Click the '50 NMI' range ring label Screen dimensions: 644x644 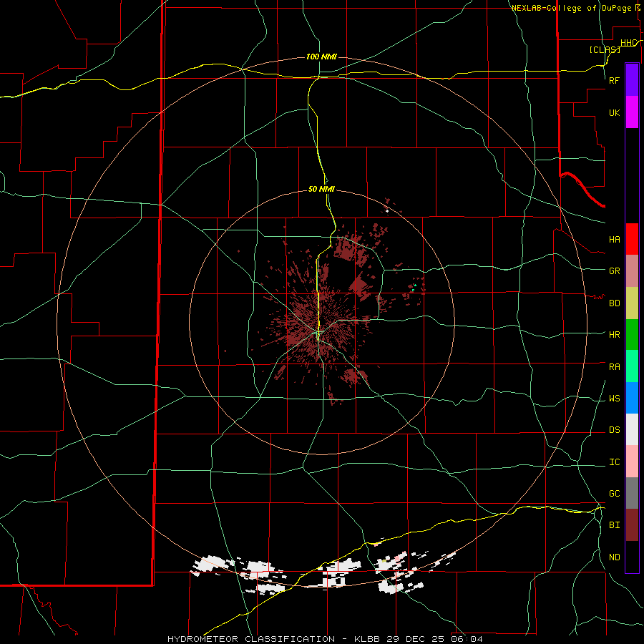(x=321, y=189)
